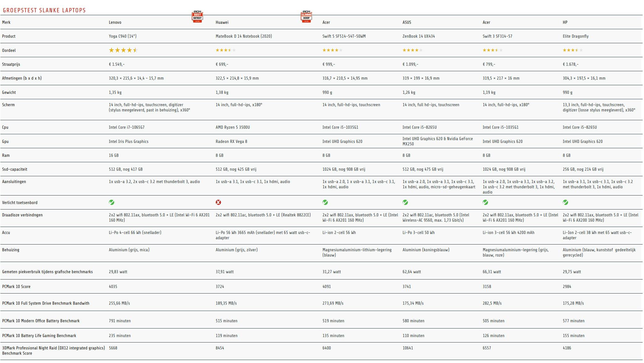The image size is (644, 363).
Task: Click the PCMark 10 Score row label
Action: click(16, 287)
